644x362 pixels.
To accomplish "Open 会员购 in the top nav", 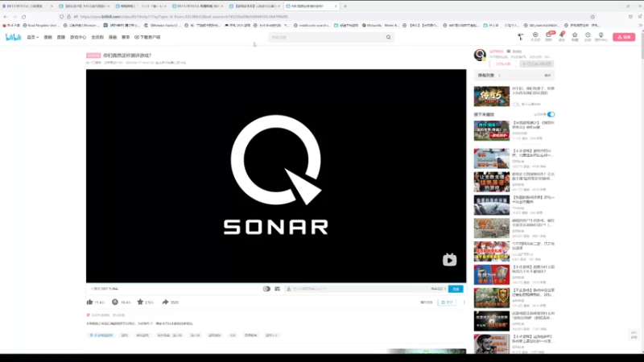I will coord(97,37).
